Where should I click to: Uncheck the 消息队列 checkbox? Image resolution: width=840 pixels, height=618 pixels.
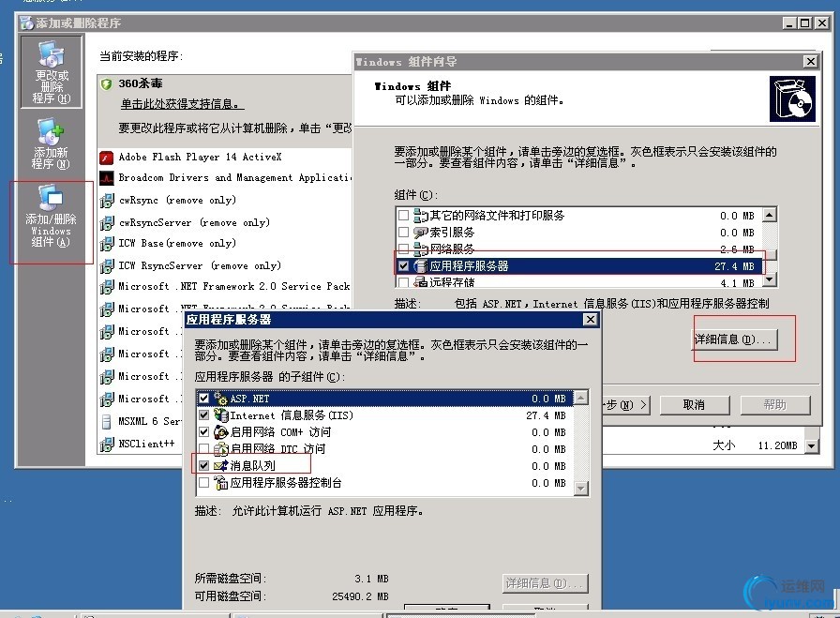203,466
